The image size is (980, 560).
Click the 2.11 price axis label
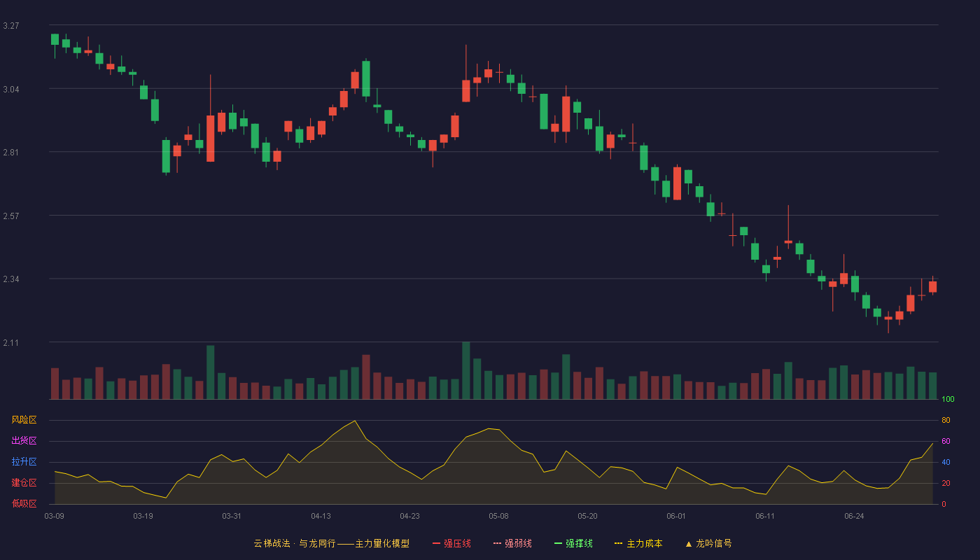(11, 343)
